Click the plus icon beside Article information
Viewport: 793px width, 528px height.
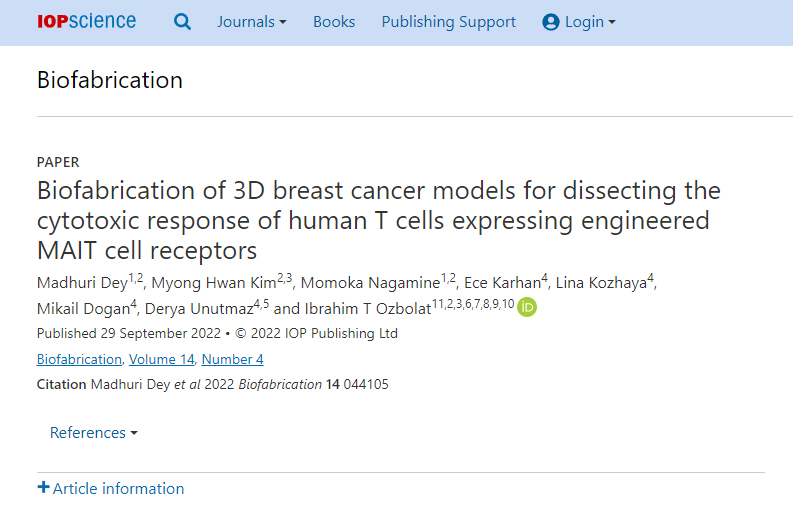point(43,488)
